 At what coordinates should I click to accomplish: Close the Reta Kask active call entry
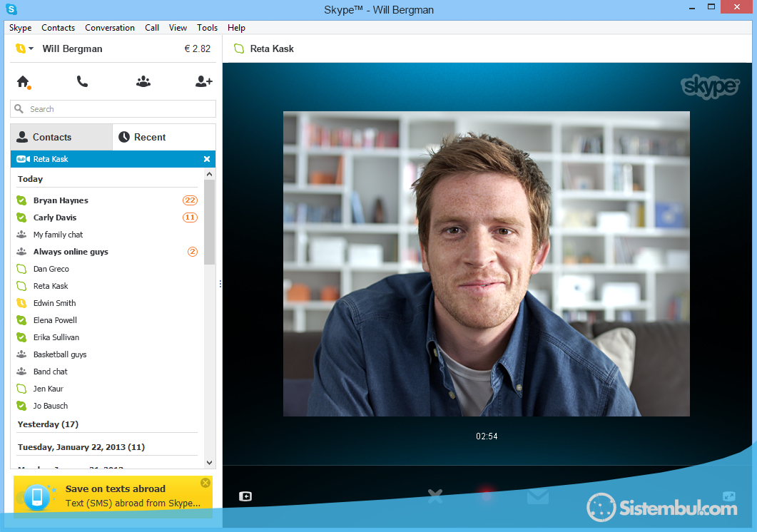click(x=207, y=159)
